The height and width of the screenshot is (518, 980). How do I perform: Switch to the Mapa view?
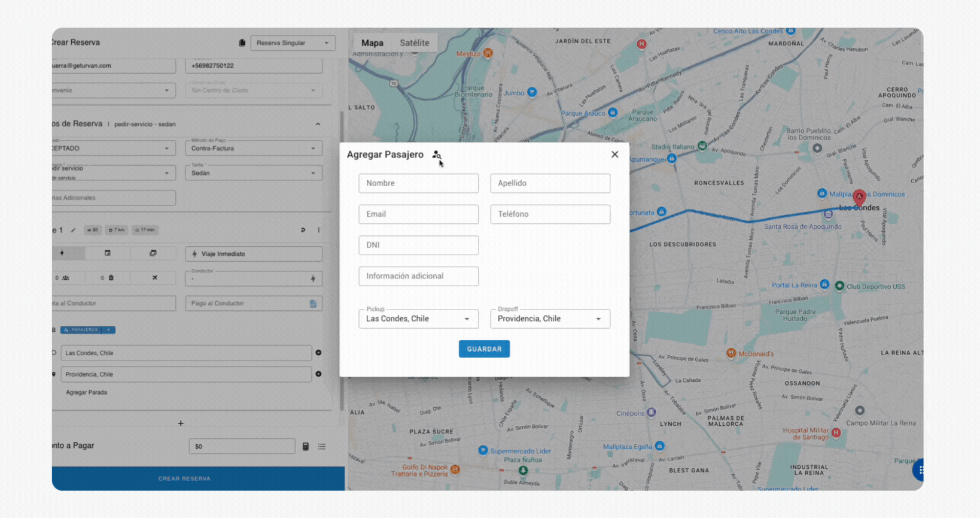[372, 43]
